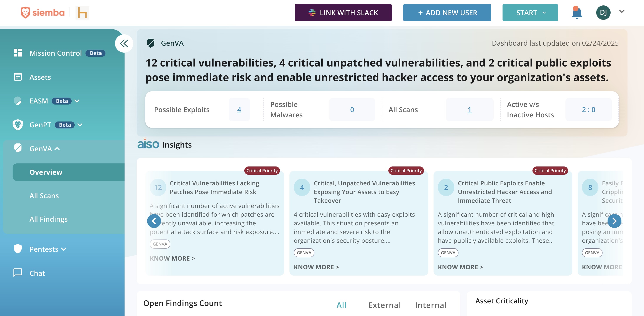Click the Link with Slack button
This screenshot has width=644, height=316.
click(343, 13)
